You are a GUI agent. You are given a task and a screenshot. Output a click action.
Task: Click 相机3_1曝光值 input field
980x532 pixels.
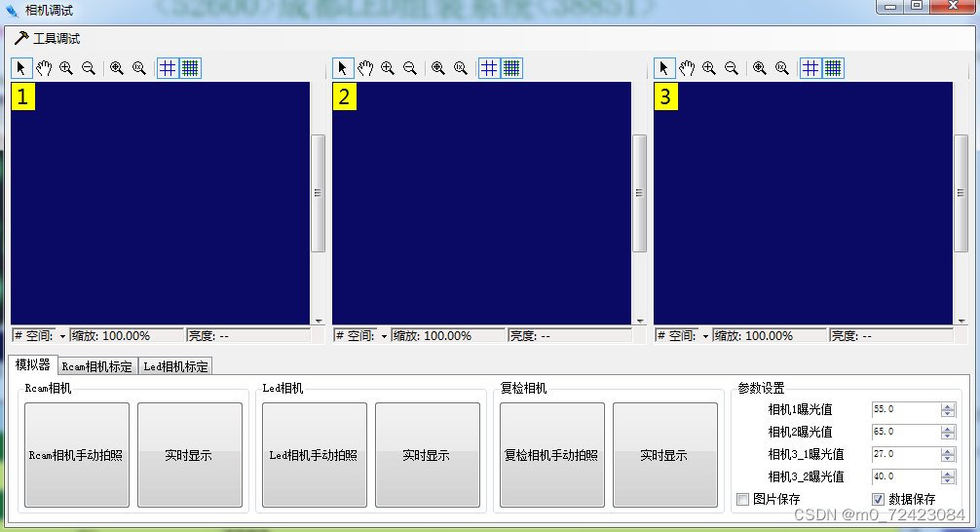[x=906, y=454]
